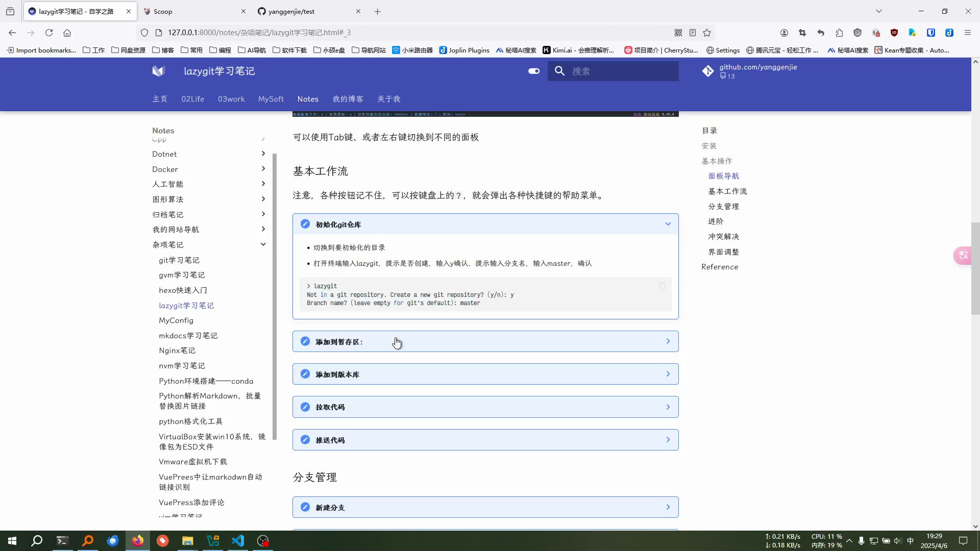This screenshot has height=551, width=980.
Task: Toggle the dark/light theme switch
Action: pos(534,71)
